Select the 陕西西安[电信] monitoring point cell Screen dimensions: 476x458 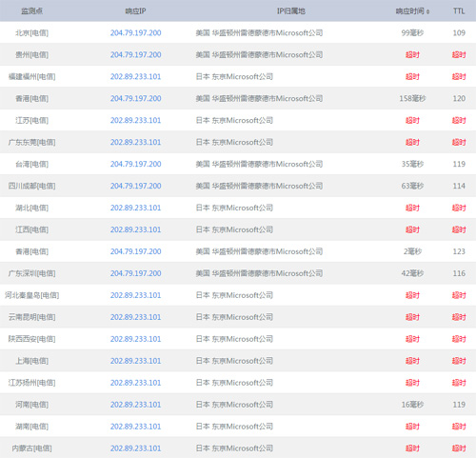click(31, 339)
